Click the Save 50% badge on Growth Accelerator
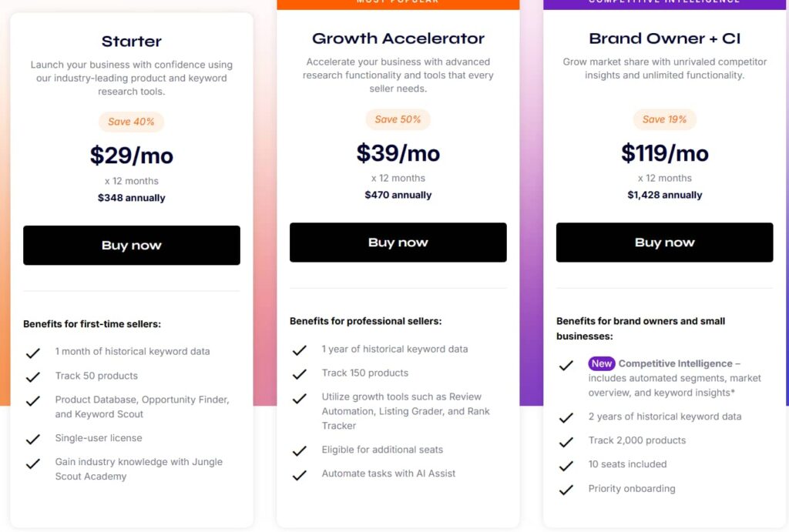 pos(398,119)
